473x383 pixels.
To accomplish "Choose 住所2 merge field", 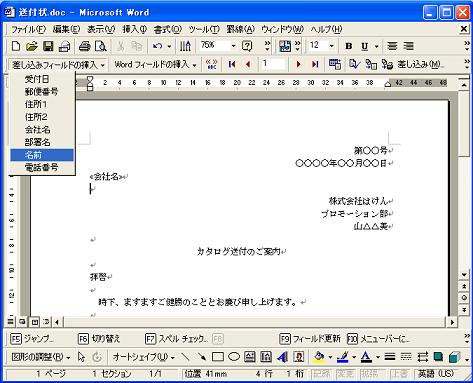I will click(42, 117).
